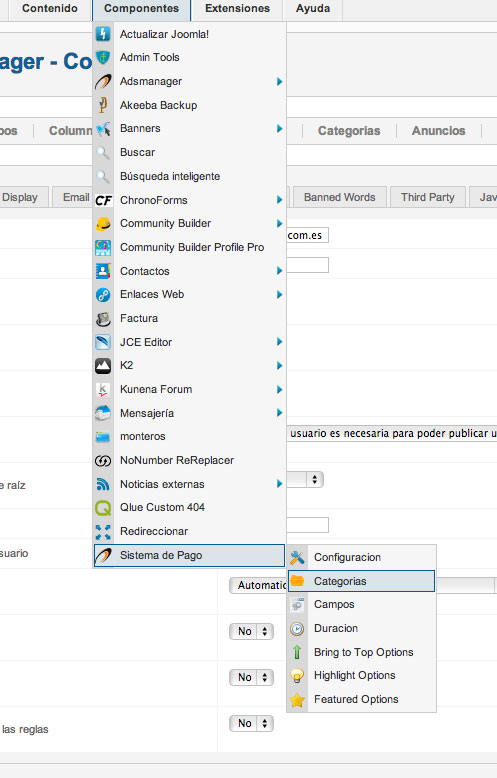Click the Configuracion tools icon
The height and width of the screenshot is (778, 497).
[x=297, y=557]
